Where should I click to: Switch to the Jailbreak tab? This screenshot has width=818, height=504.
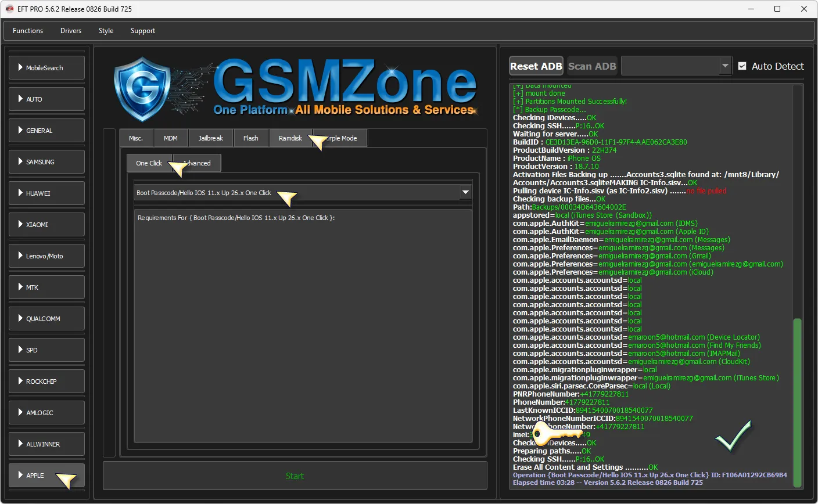210,138
